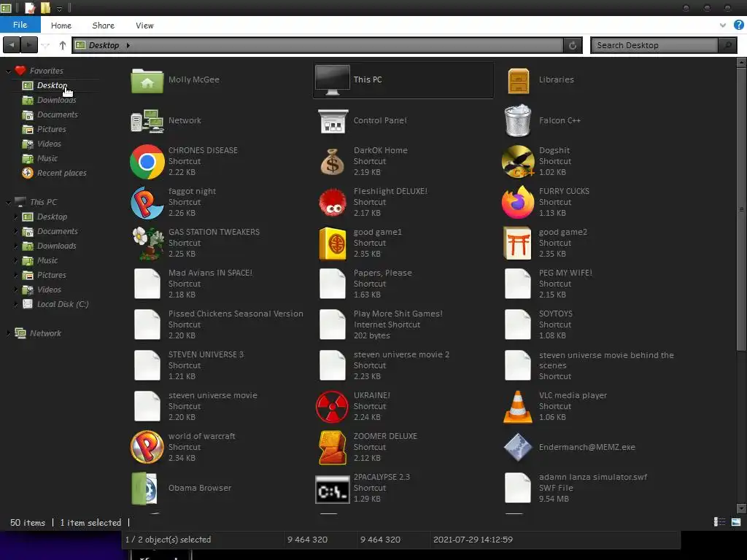Focus the Search Desktop input field
Screen dimensions: 747x560
coord(654,45)
